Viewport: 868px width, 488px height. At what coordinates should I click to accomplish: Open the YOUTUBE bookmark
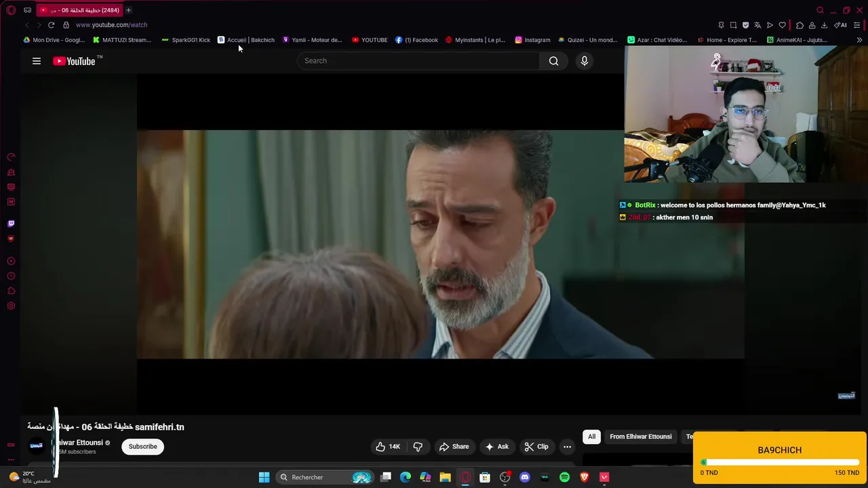[370, 40]
